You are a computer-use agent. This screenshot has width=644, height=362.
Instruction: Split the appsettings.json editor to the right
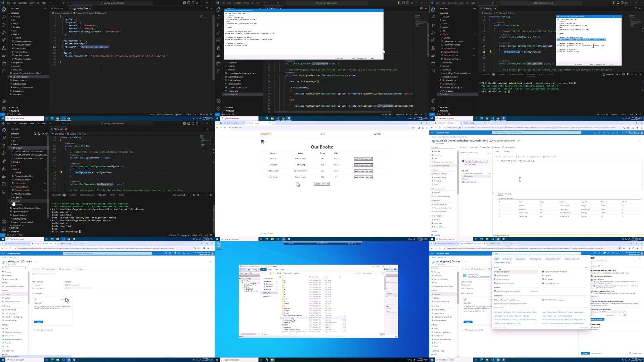click(206, 8)
